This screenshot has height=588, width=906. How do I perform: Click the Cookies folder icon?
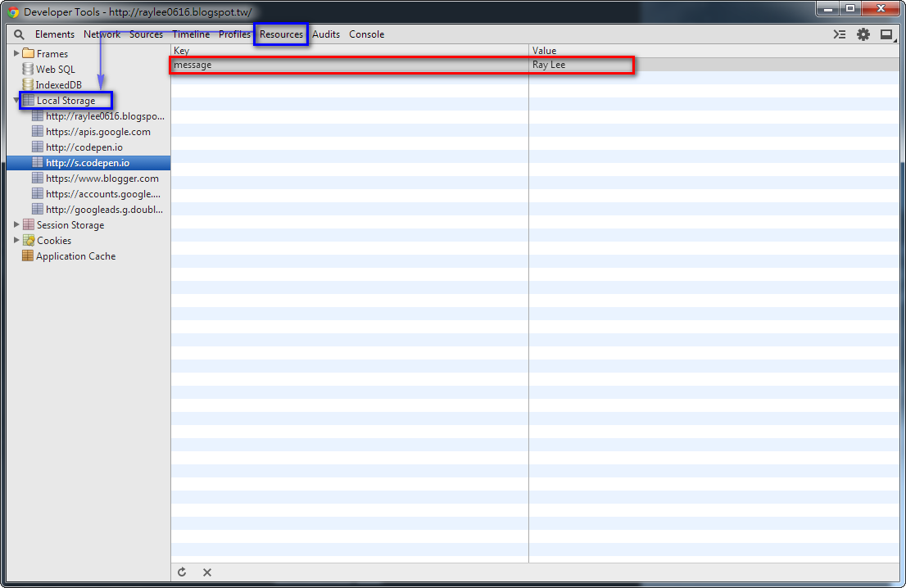(x=27, y=240)
